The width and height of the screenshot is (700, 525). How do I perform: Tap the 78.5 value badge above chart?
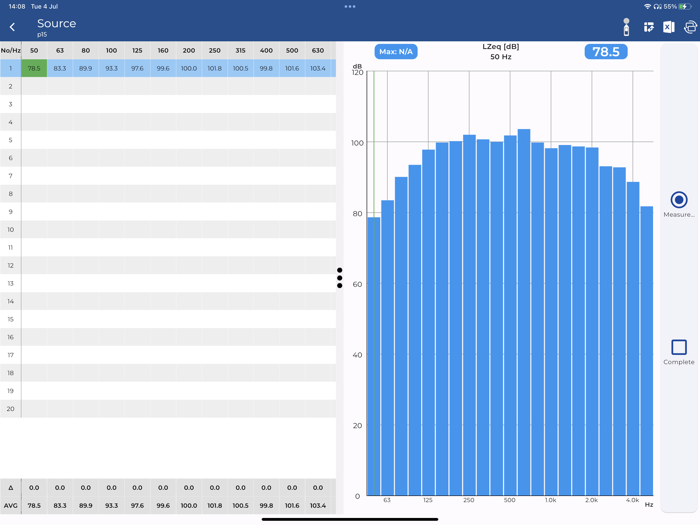(x=606, y=51)
